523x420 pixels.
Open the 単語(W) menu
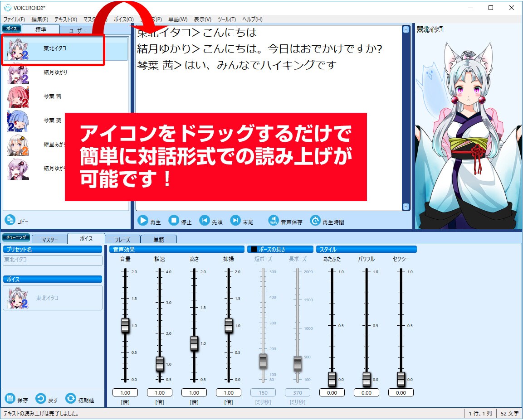[178, 19]
